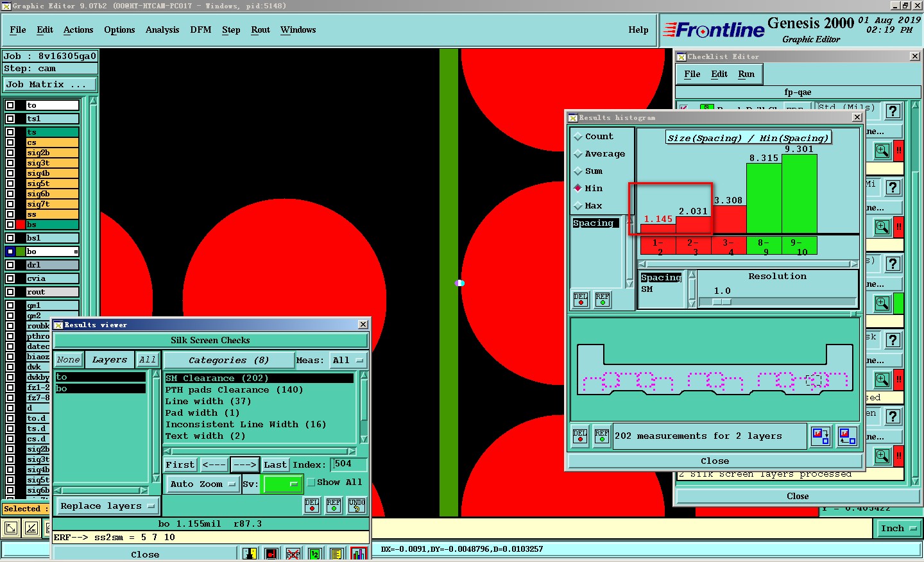Viewport: 924px width, 562px height.
Task: Open the DFM menu
Action: 201,30
